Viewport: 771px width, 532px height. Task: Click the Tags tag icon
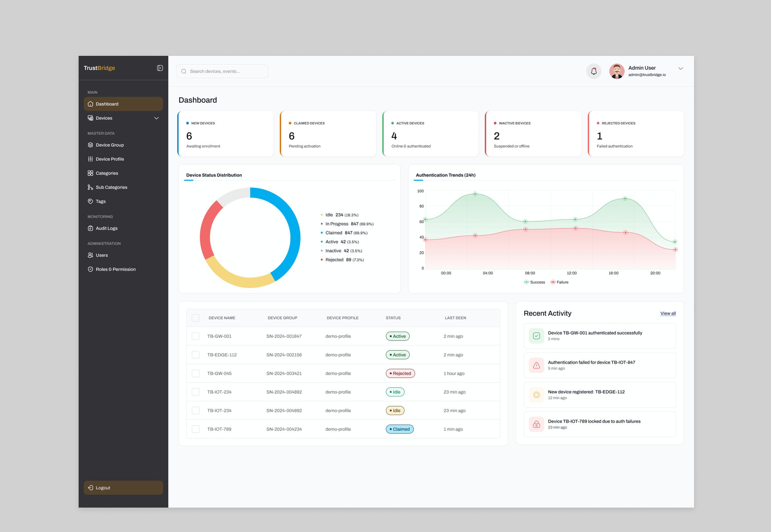[x=90, y=201]
